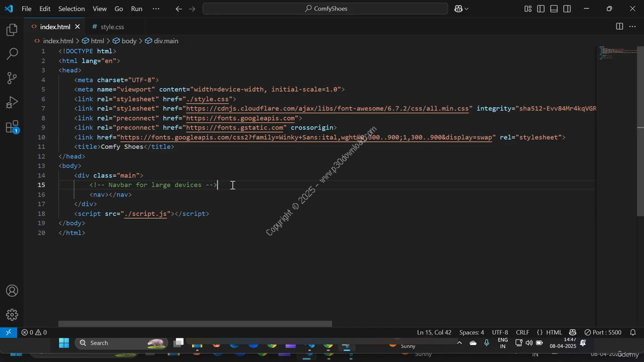Show hidden icons chevron in system tray
Screen dimensions: 644x362
pos(459,343)
